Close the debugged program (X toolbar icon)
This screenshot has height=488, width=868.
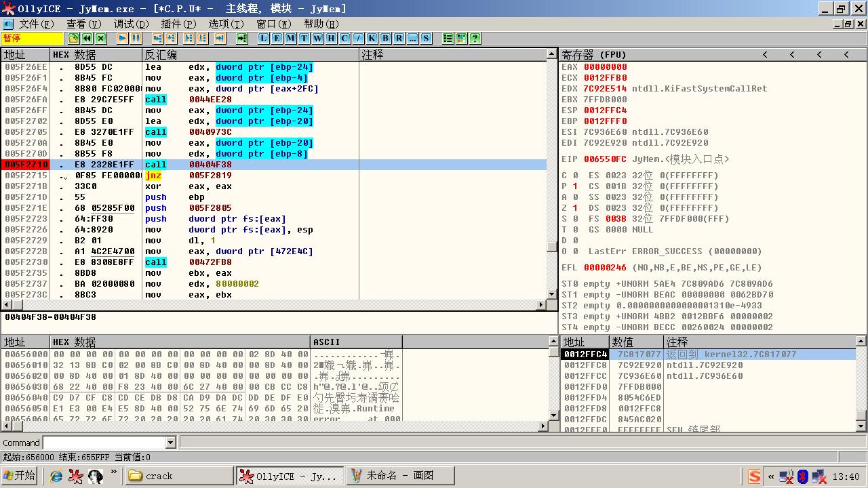pyautogui.click(x=101, y=39)
